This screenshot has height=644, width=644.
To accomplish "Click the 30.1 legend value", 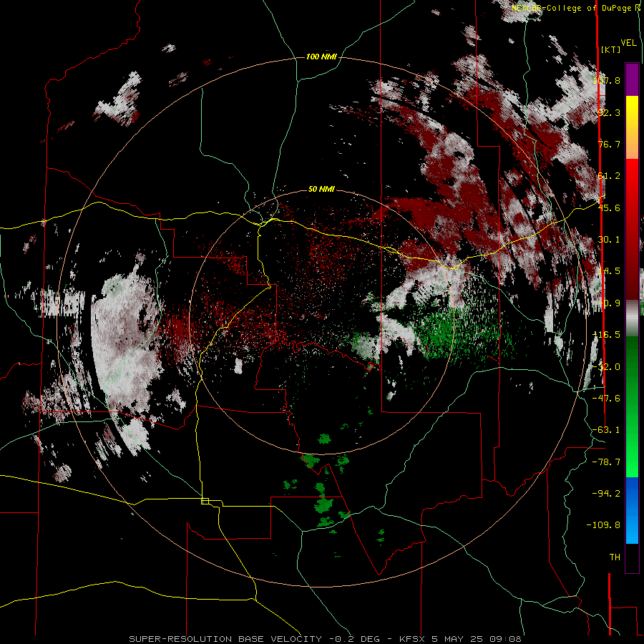I will point(609,240).
